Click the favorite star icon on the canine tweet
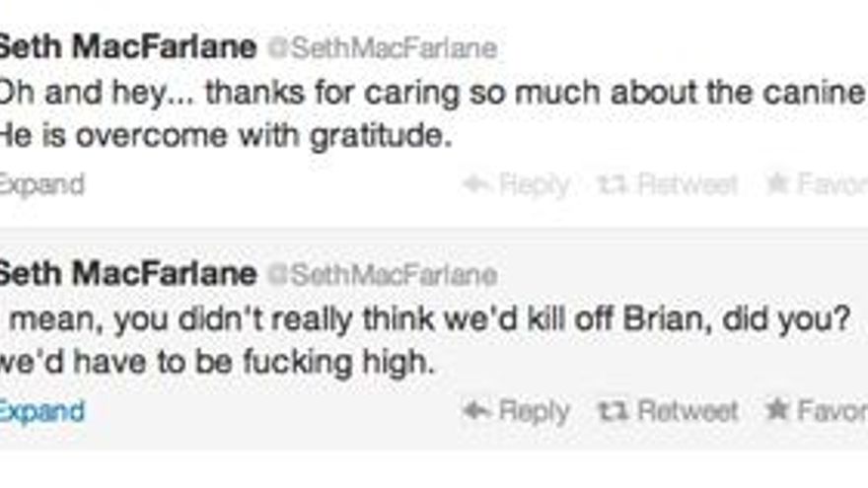This screenshot has width=868, height=488. click(777, 184)
